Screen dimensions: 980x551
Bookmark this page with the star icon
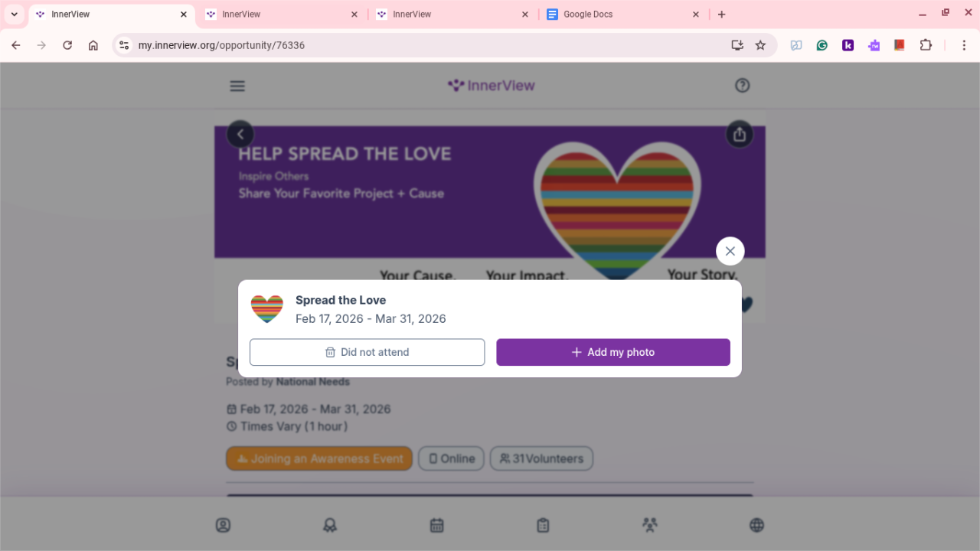[x=760, y=45]
